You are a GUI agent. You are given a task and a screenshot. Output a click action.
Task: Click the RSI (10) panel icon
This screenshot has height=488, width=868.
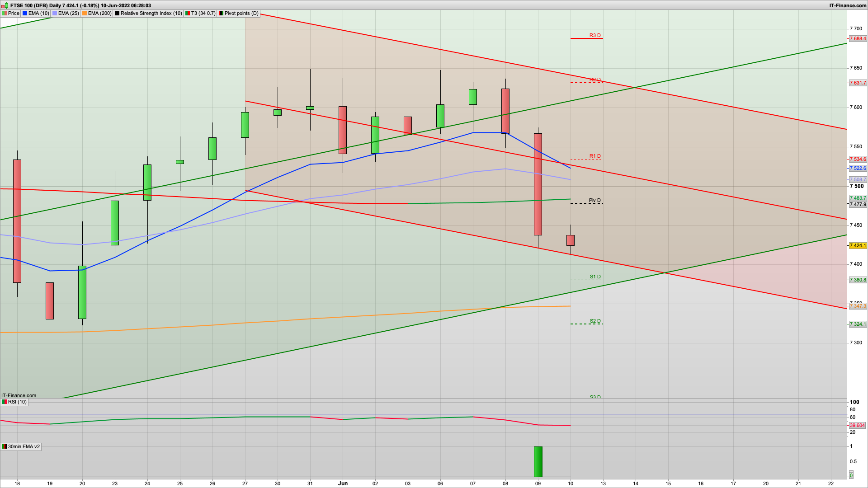(x=5, y=402)
